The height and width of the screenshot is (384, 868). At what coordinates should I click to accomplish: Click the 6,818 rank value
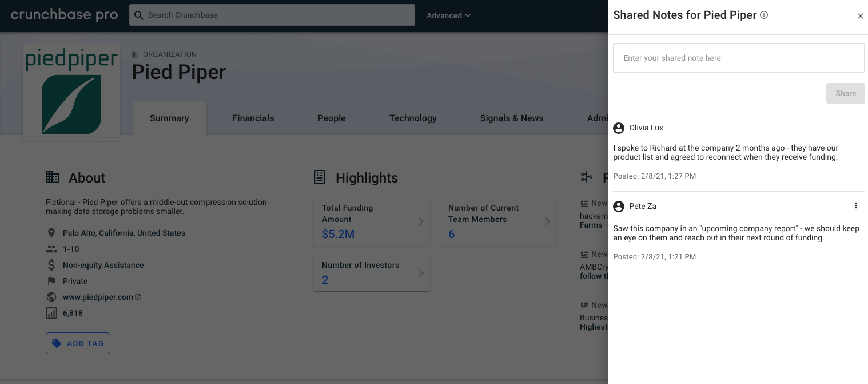pyautogui.click(x=73, y=314)
